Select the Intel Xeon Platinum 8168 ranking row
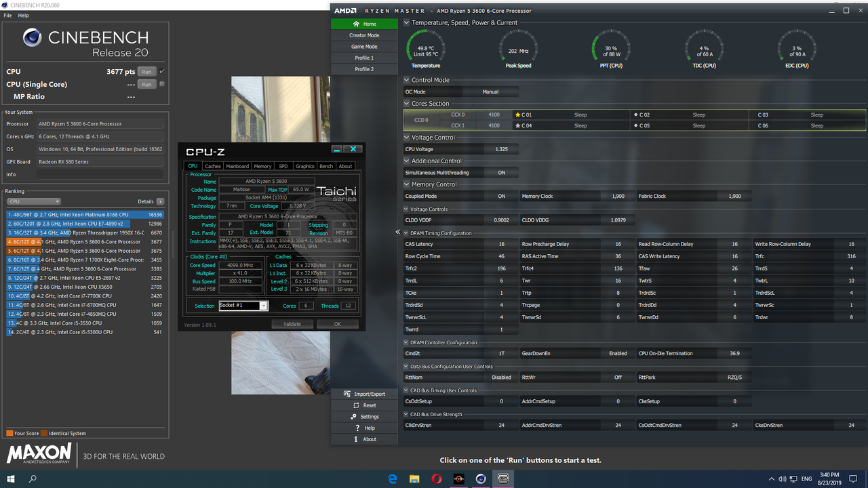The height and width of the screenshot is (488, 868). [85, 214]
